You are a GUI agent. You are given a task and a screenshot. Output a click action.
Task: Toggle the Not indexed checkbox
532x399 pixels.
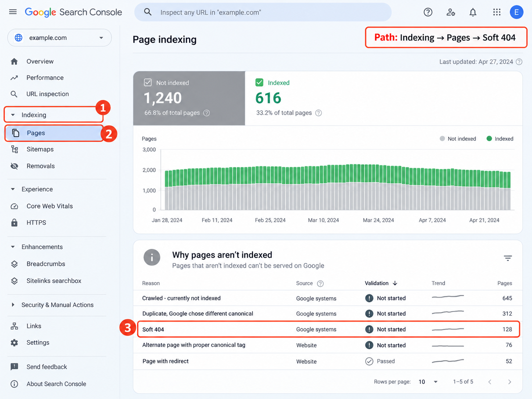(x=148, y=82)
